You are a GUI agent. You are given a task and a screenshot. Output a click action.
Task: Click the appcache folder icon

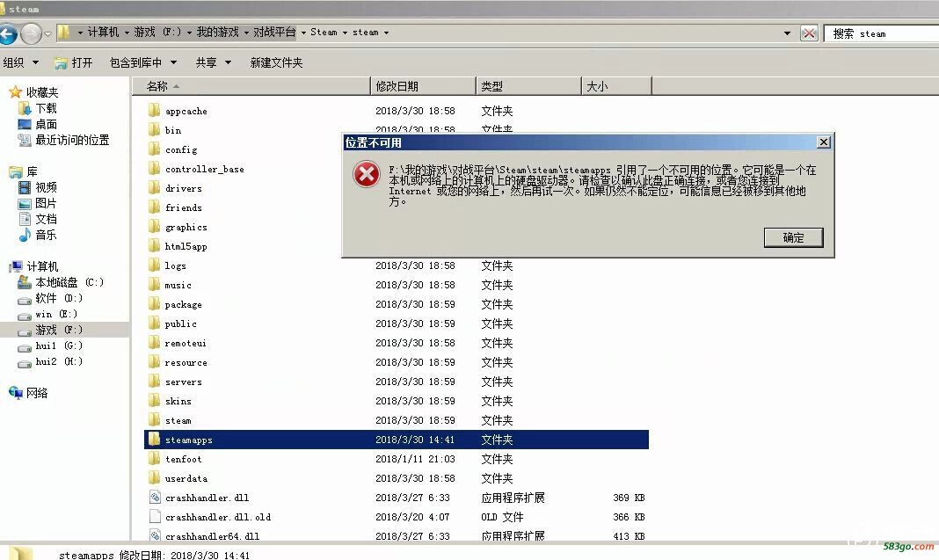coord(155,110)
